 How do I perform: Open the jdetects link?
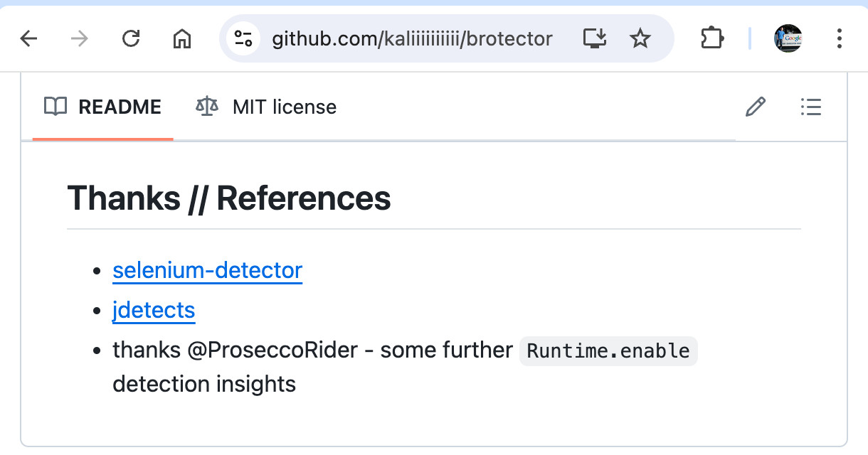[x=154, y=310]
